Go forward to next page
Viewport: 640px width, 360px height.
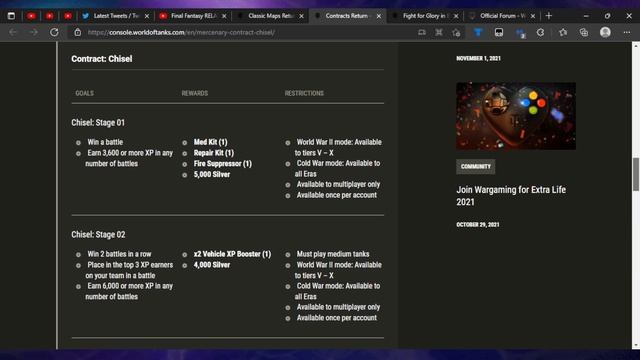click(x=33, y=32)
